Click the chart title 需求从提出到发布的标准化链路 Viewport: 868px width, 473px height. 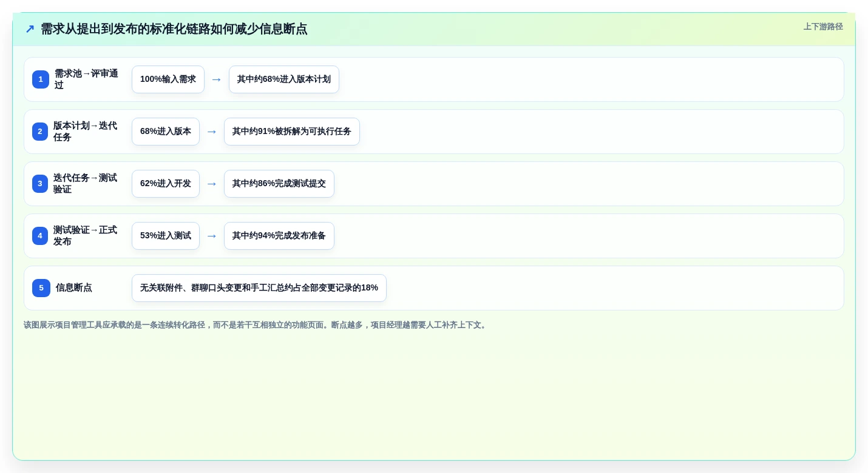click(x=174, y=29)
